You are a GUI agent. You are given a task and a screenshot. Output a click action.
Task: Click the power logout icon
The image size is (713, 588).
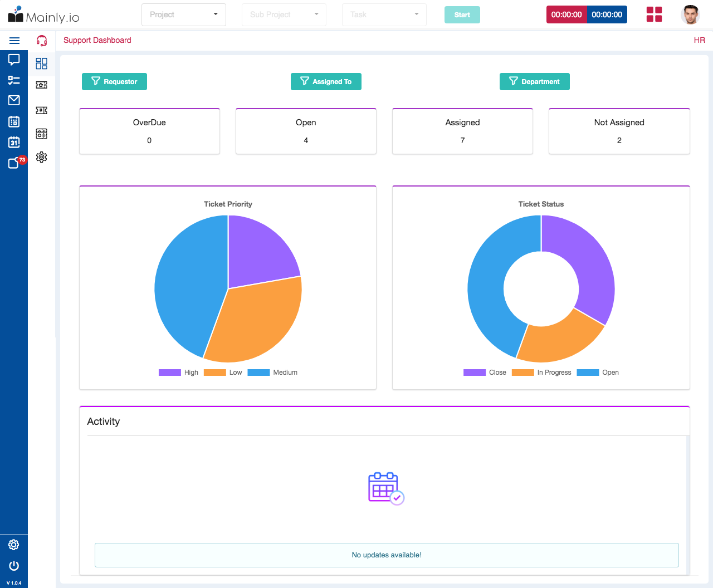[x=14, y=566]
